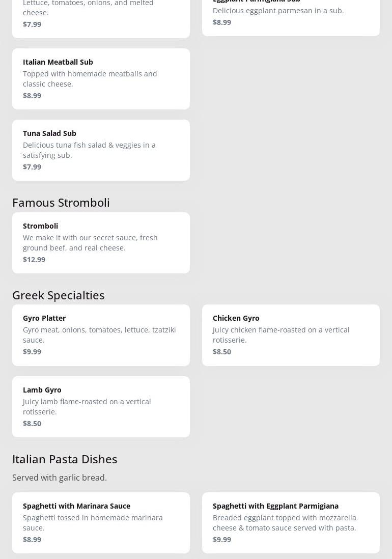Click the Stromboli secret sauce description

click(90, 243)
